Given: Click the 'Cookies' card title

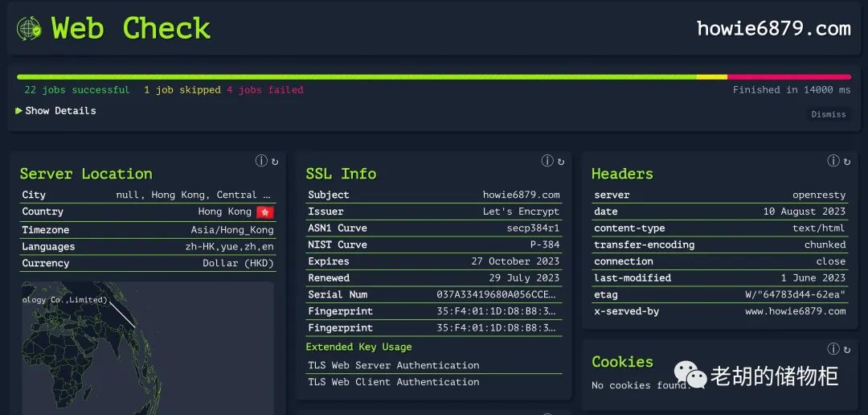Looking at the screenshot, I should 622,362.
